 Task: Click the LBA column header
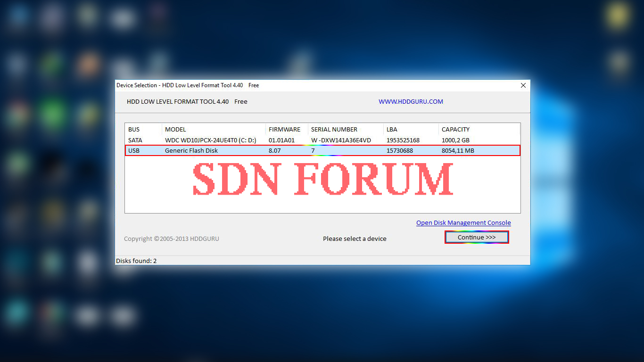(x=391, y=129)
